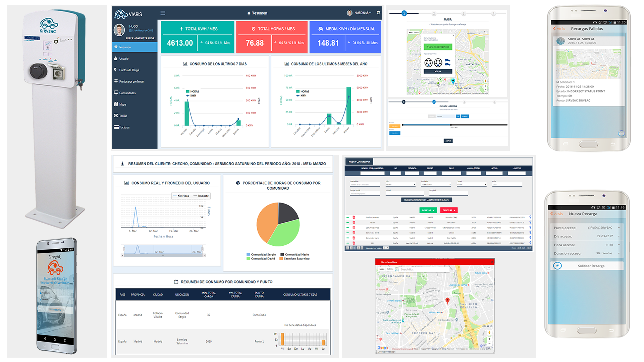Screen dimensions: 644x362
Task: Select Facturas in the sidebar menu
Action: tap(124, 127)
